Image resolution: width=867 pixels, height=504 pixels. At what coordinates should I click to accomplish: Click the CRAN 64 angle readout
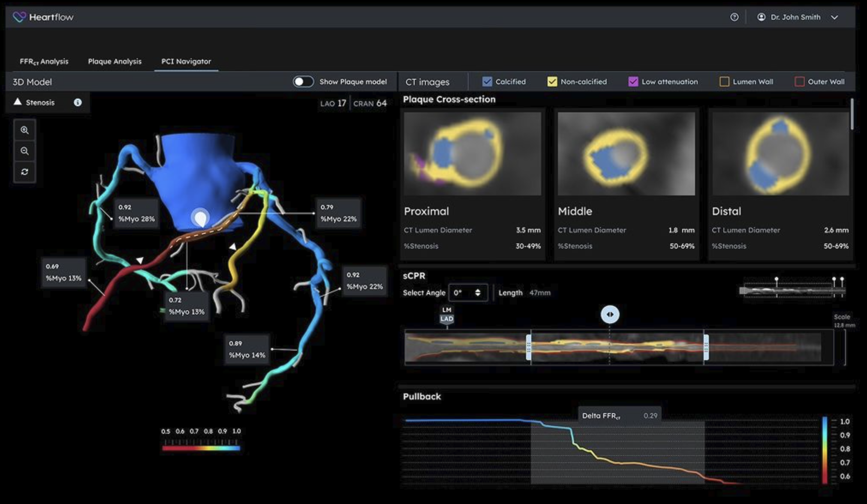click(x=370, y=103)
